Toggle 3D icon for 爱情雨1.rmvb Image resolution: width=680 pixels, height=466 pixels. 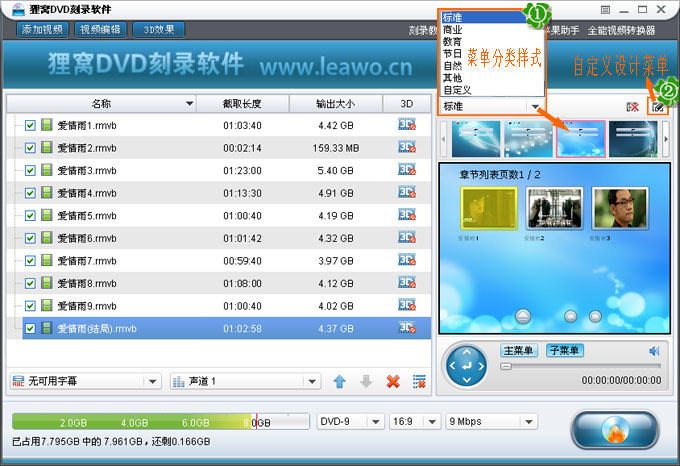pos(407,124)
